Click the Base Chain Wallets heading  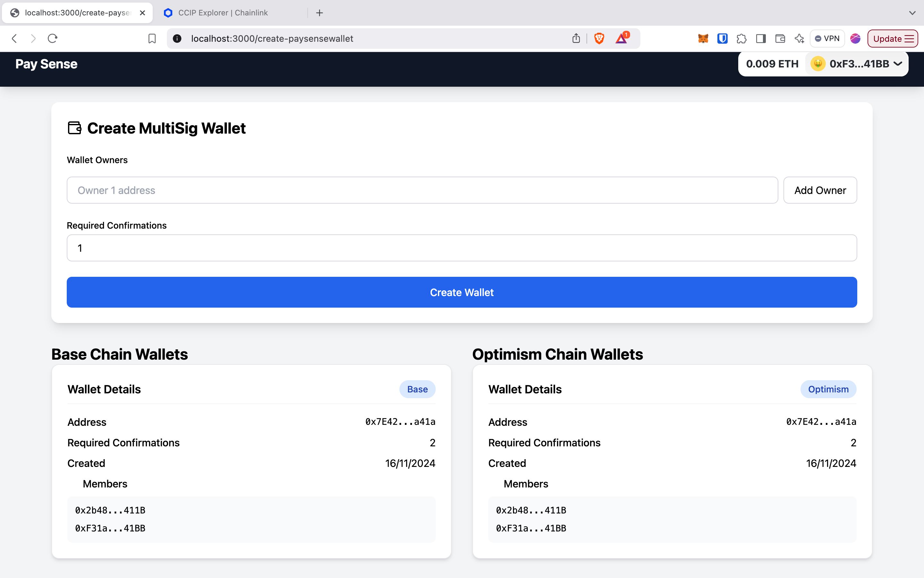point(119,354)
